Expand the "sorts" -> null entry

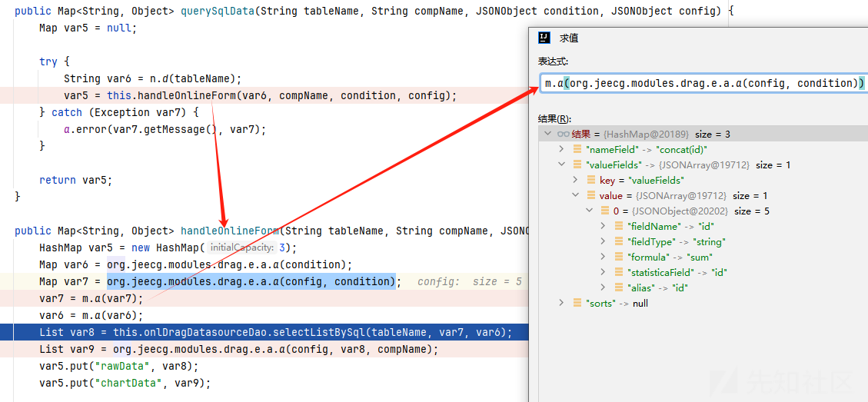point(561,303)
